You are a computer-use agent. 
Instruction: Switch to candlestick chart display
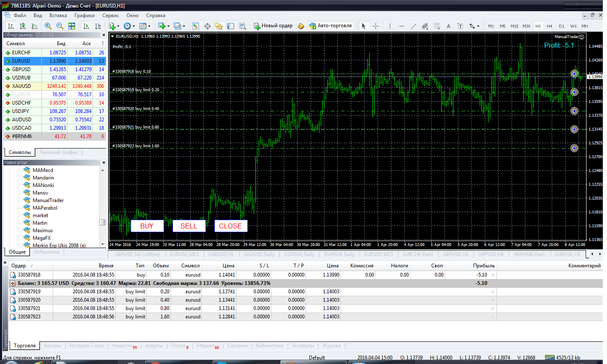(23, 26)
